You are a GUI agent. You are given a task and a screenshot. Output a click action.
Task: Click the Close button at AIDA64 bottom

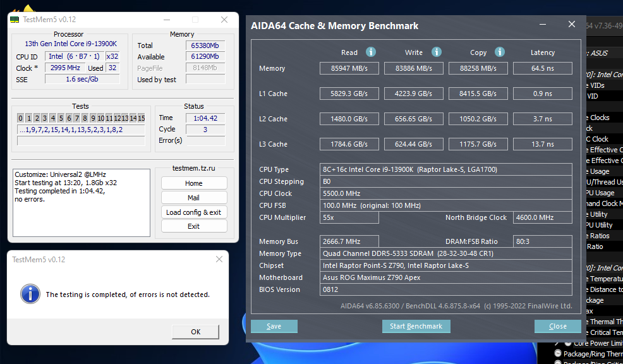point(557,326)
